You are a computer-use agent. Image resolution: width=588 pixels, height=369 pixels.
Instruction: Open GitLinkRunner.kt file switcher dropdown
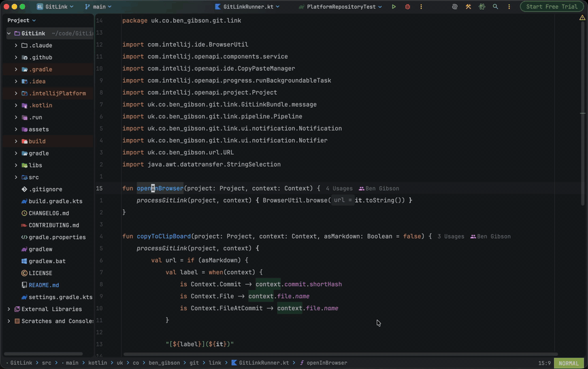click(x=247, y=7)
